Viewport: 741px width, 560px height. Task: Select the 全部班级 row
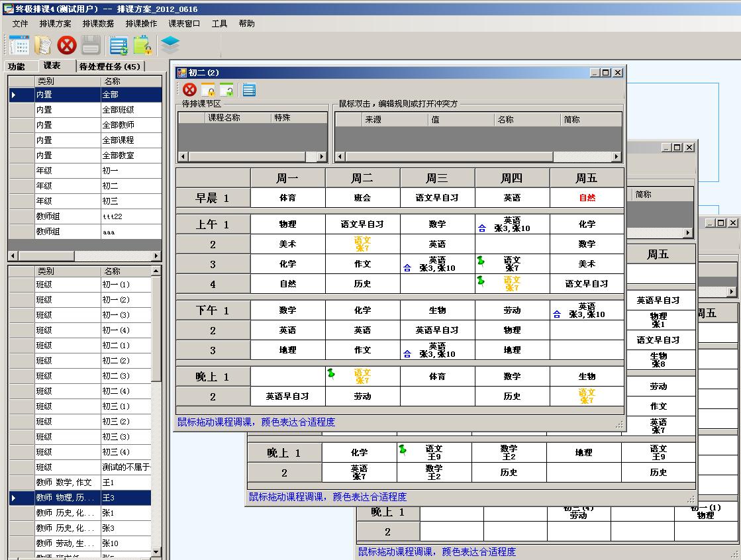85,110
